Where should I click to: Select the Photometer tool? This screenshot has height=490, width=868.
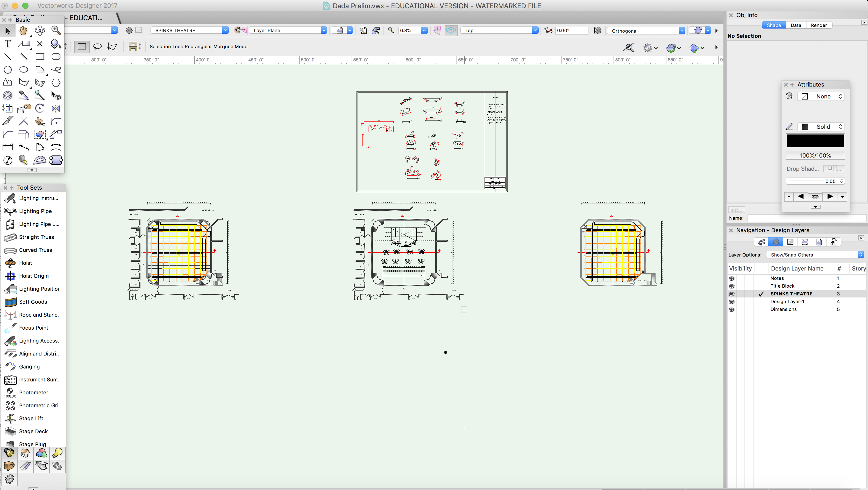[10, 392]
